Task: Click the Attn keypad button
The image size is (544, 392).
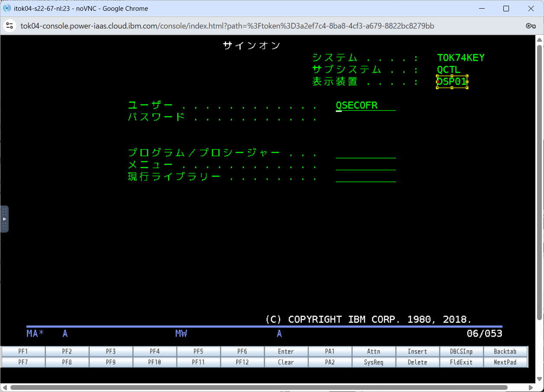Action: click(x=373, y=351)
